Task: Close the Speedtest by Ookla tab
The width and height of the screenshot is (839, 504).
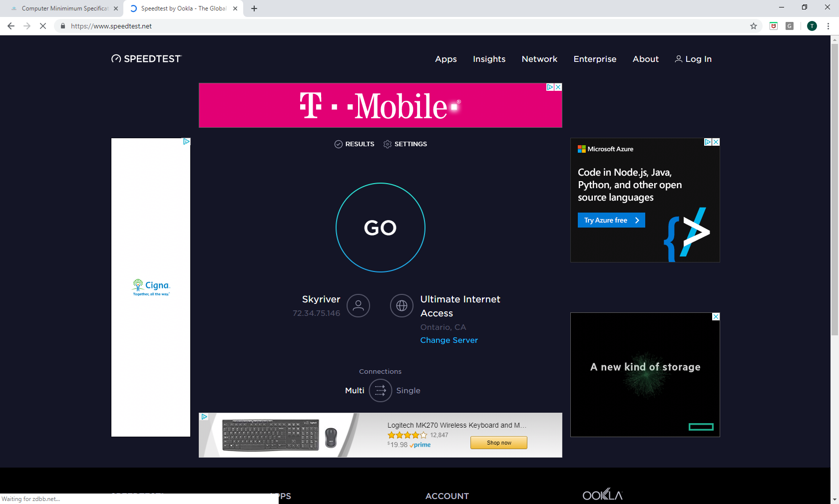Action: click(235, 8)
